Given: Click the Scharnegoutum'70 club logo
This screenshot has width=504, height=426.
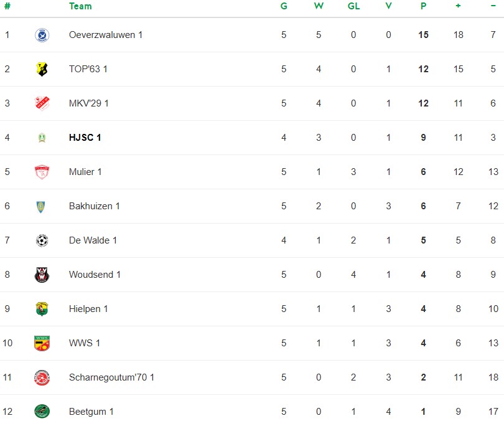Looking at the screenshot, I should point(42,377).
